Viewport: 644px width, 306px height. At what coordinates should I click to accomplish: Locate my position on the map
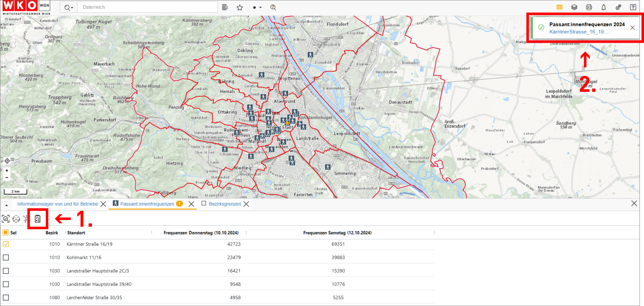[7, 161]
